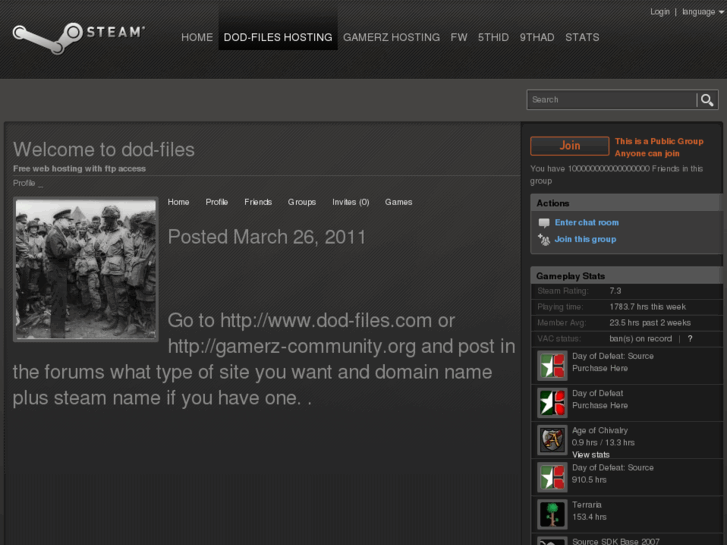Click the Age of Chivalry title text

point(600,430)
